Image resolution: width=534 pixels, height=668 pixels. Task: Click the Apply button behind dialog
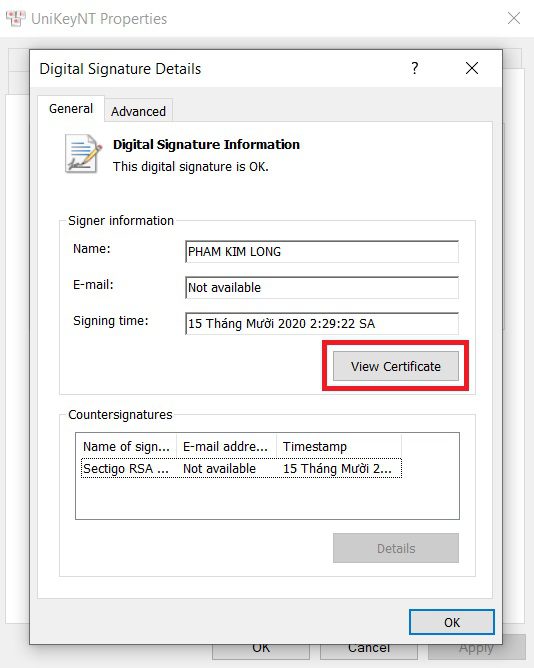[x=476, y=649]
